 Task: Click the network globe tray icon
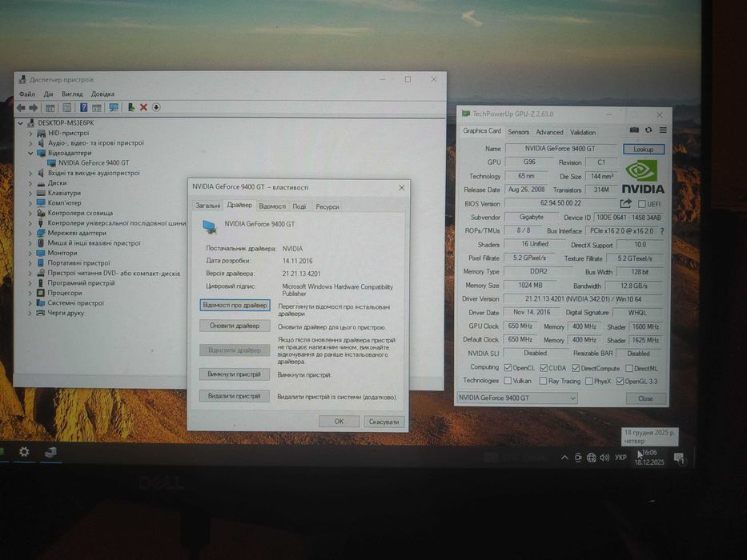point(591,458)
